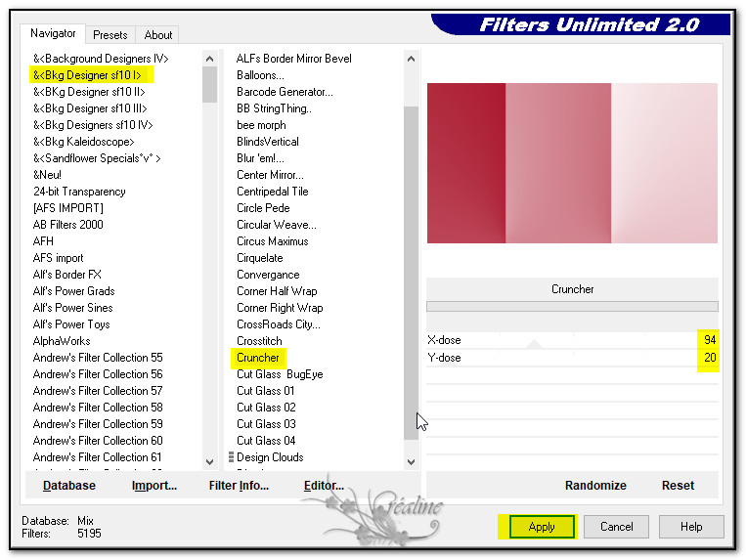Choose the Balloons... filter

[x=260, y=75]
